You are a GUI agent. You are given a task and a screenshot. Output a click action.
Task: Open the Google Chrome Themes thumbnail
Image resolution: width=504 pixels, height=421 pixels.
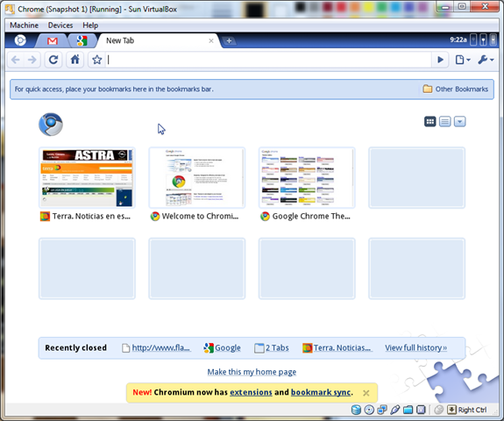click(x=307, y=178)
